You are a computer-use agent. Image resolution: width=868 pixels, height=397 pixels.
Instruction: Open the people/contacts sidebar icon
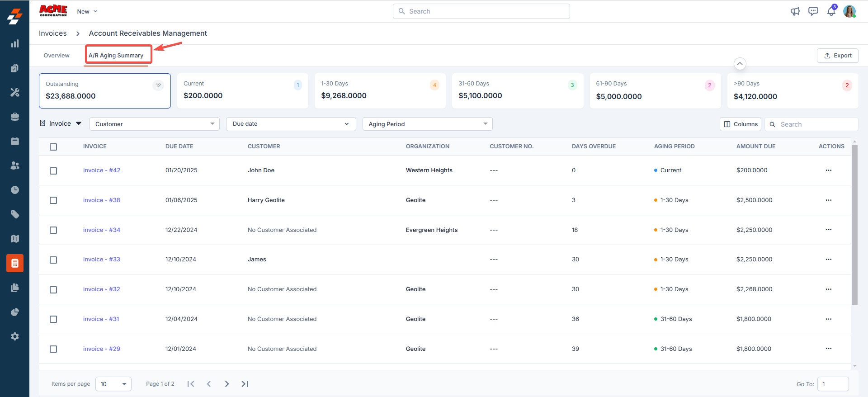(x=15, y=165)
